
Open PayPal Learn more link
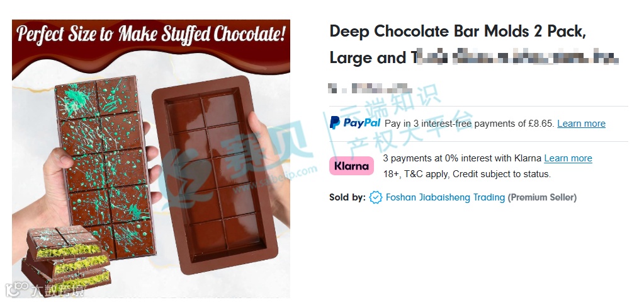pos(581,124)
